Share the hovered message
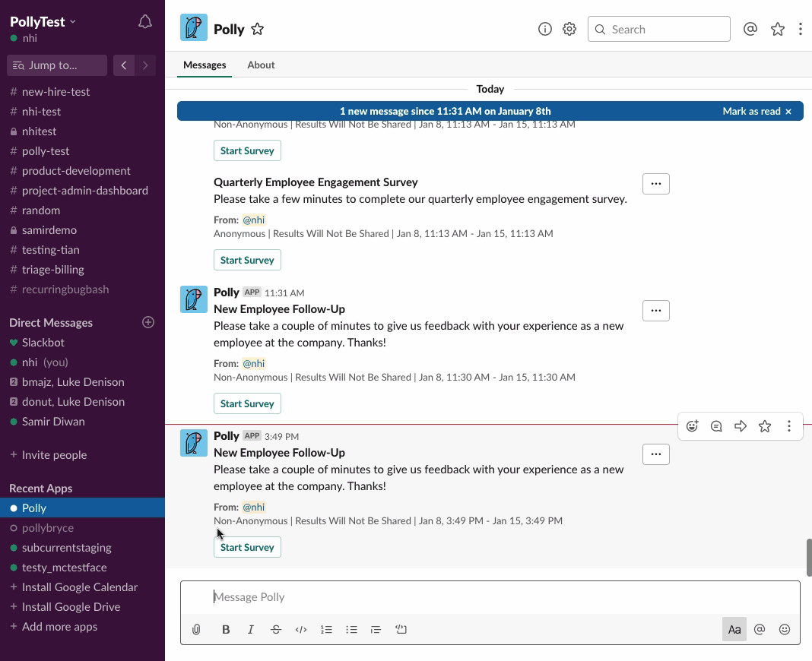The image size is (812, 661). pyautogui.click(x=741, y=426)
